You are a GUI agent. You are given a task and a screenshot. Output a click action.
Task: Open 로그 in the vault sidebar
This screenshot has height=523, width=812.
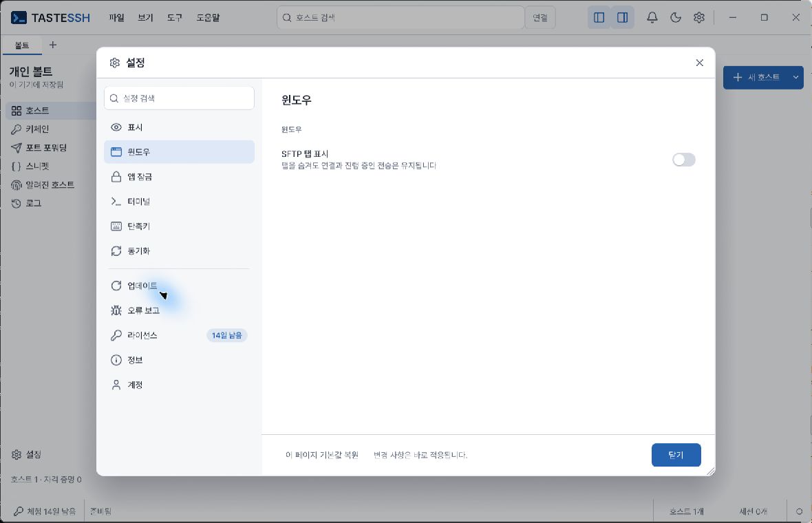51,204
